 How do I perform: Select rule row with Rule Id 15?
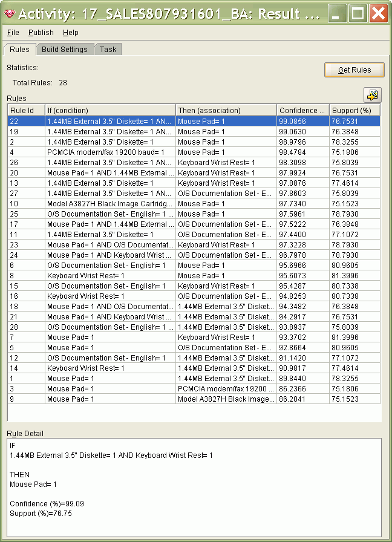[x=194, y=286]
